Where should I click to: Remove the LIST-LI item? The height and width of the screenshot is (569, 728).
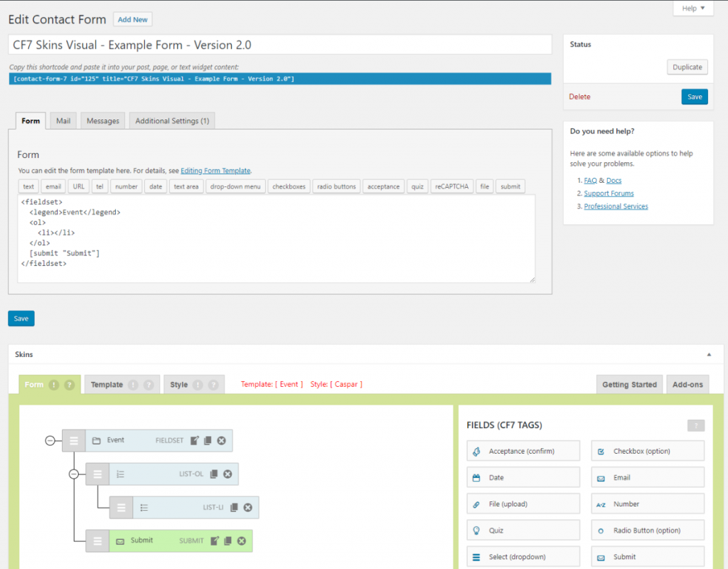(x=247, y=508)
